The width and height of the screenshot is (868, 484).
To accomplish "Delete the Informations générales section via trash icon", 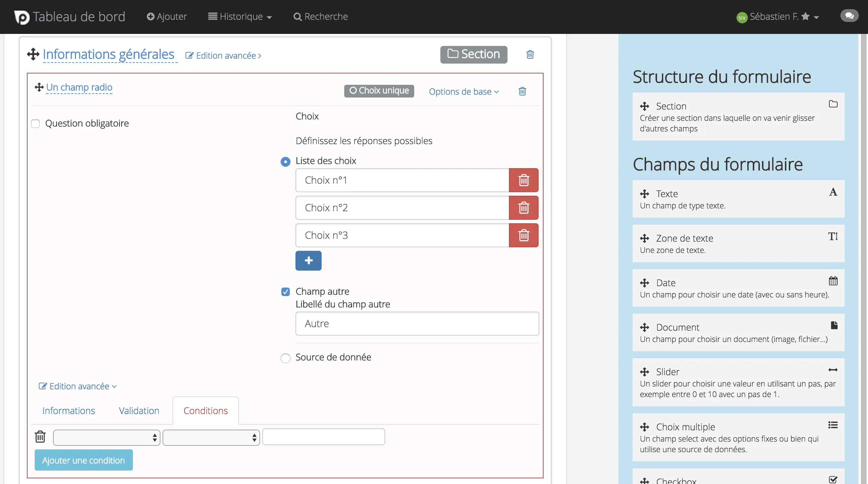I will [x=530, y=54].
